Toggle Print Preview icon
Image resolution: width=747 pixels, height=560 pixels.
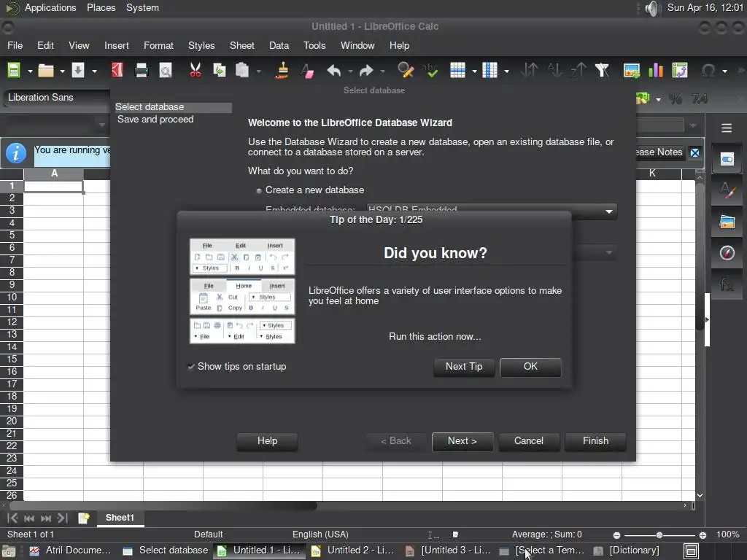[166, 71]
